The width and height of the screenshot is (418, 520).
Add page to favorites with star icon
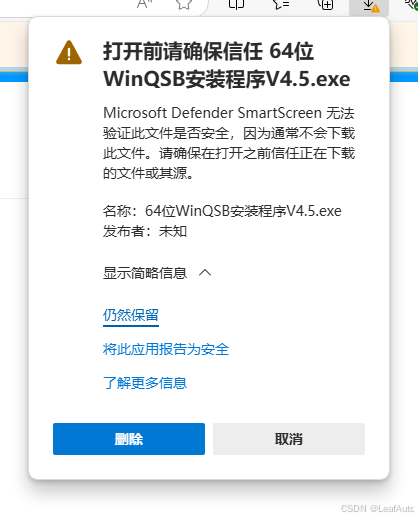click(x=184, y=4)
